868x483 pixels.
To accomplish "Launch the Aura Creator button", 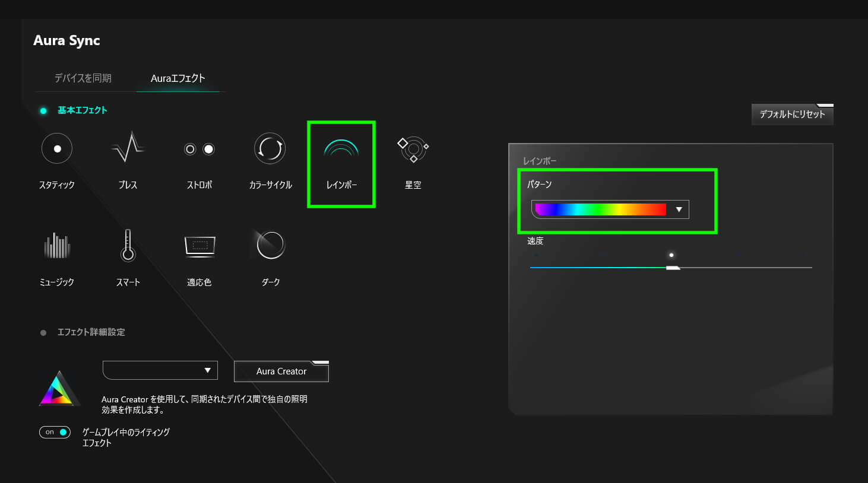I will coord(281,371).
